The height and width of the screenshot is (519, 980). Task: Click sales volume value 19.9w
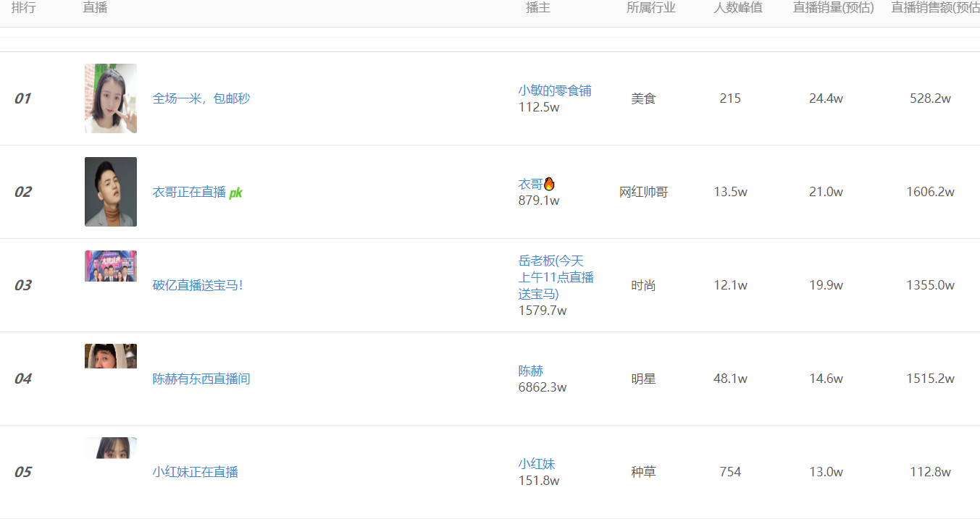[826, 285]
